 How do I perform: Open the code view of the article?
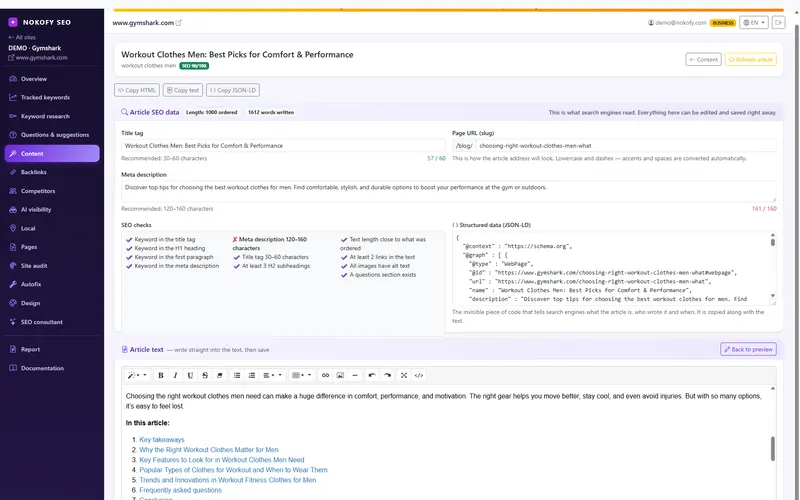(x=418, y=375)
